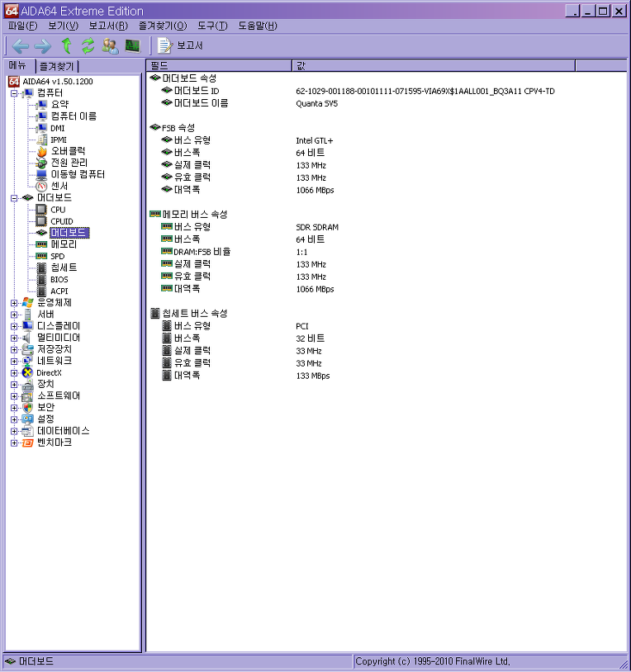Click the chipset icon next to 칩세트
Image resolution: width=631 pixels, height=672 pixels.
coord(41,267)
